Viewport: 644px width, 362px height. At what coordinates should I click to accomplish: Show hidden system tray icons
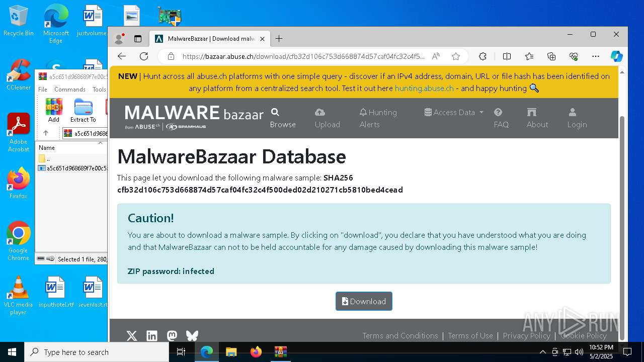[x=542, y=352]
